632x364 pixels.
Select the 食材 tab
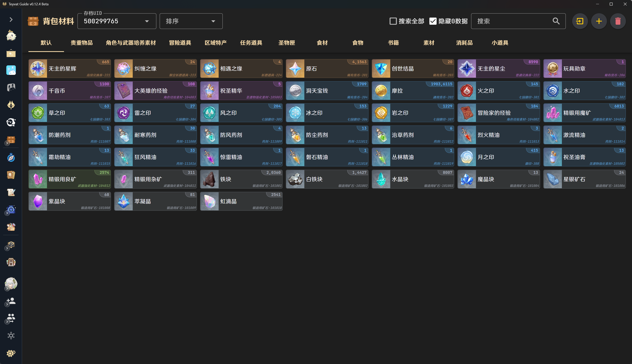click(x=322, y=43)
